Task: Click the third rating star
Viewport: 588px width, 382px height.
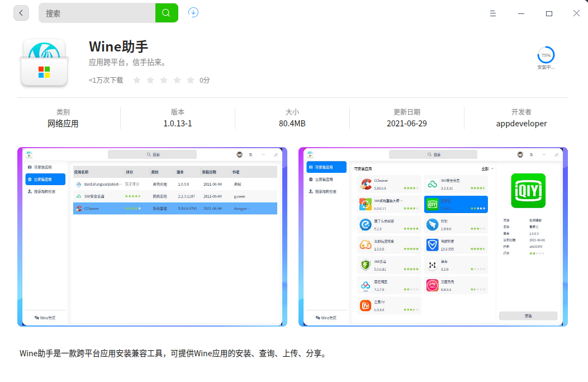Action: pos(164,80)
